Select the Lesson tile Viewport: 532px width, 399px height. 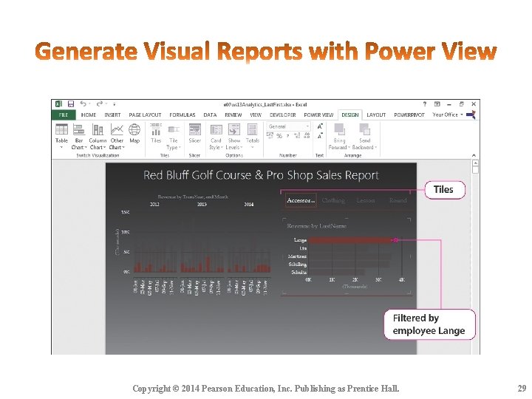point(366,200)
